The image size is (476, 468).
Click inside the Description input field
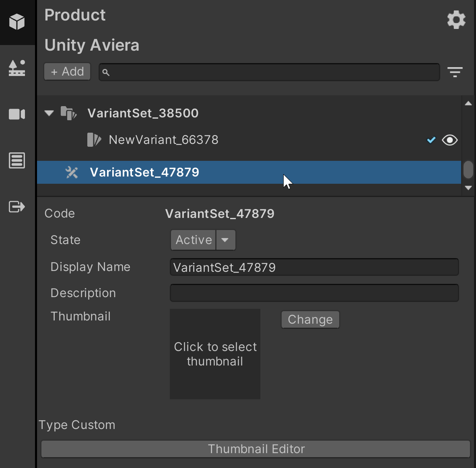coord(314,293)
